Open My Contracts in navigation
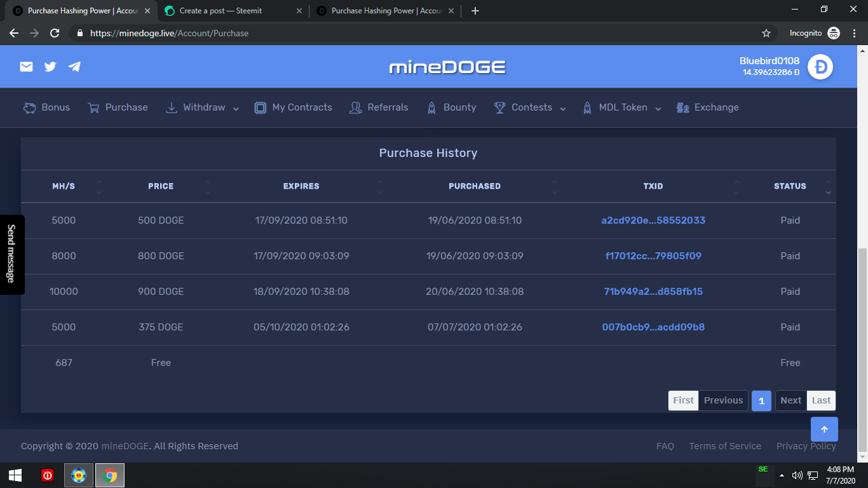This screenshot has width=868, height=488. pos(293,107)
